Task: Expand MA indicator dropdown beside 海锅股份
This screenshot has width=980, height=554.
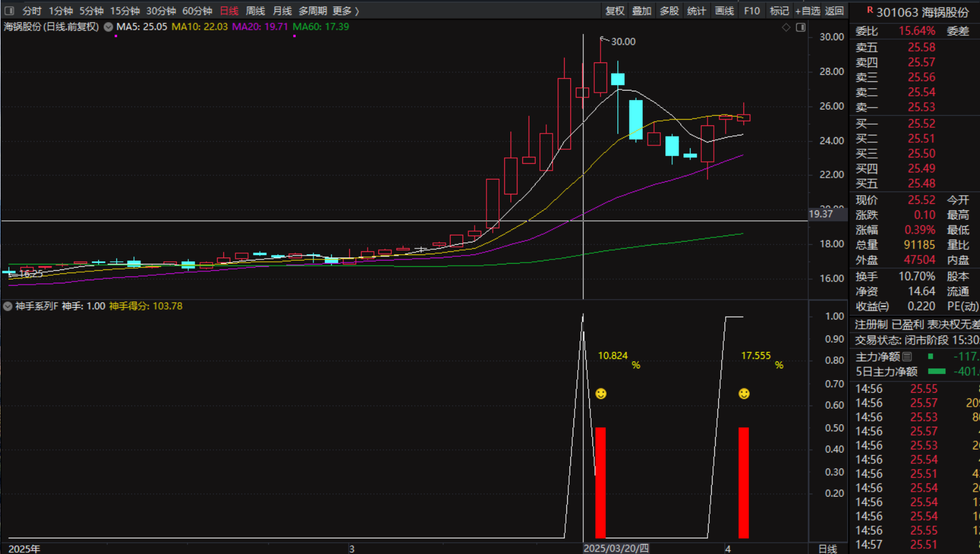Action: click(108, 27)
